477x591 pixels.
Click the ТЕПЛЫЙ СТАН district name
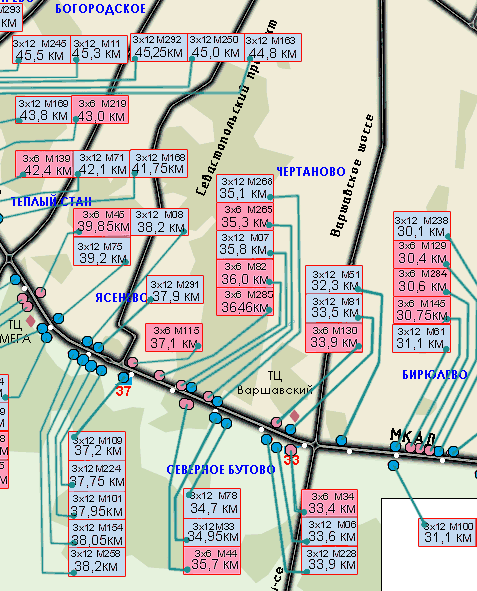pos(51,202)
